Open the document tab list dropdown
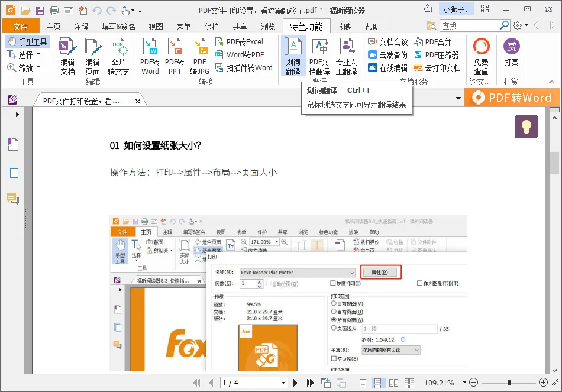Image resolution: width=562 pixels, height=392 pixels. [x=458, y=98]
